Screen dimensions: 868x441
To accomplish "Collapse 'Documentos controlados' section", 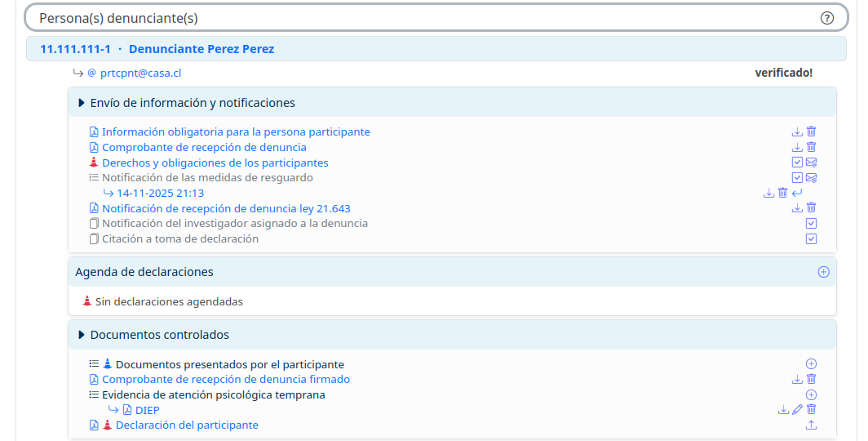I will [x=82, y=335].
